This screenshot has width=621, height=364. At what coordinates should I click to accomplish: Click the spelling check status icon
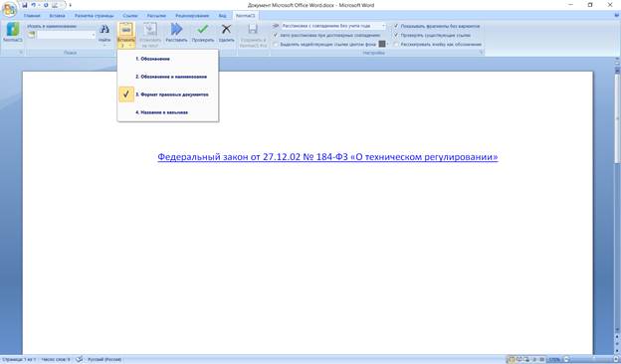[x=80, y=360]
